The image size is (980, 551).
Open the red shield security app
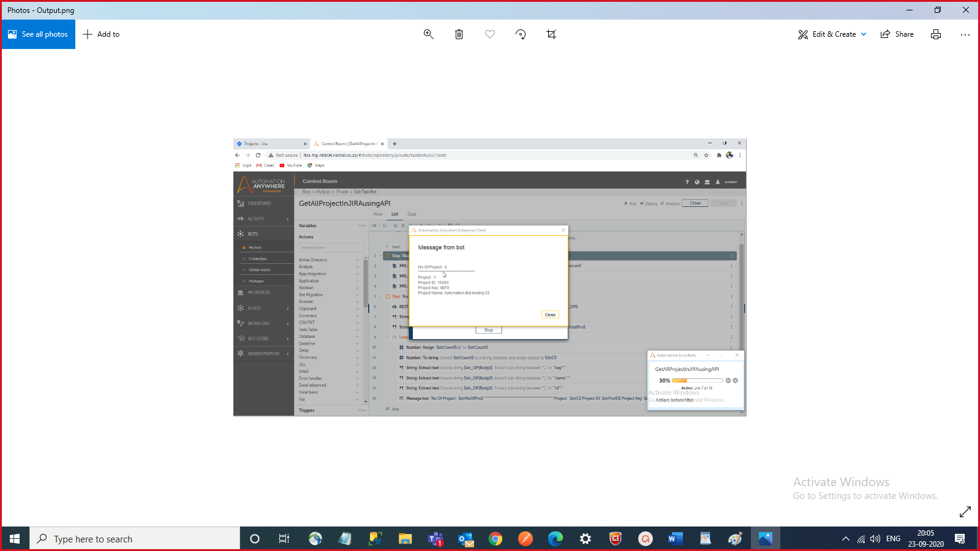click(x=616, y=539)
